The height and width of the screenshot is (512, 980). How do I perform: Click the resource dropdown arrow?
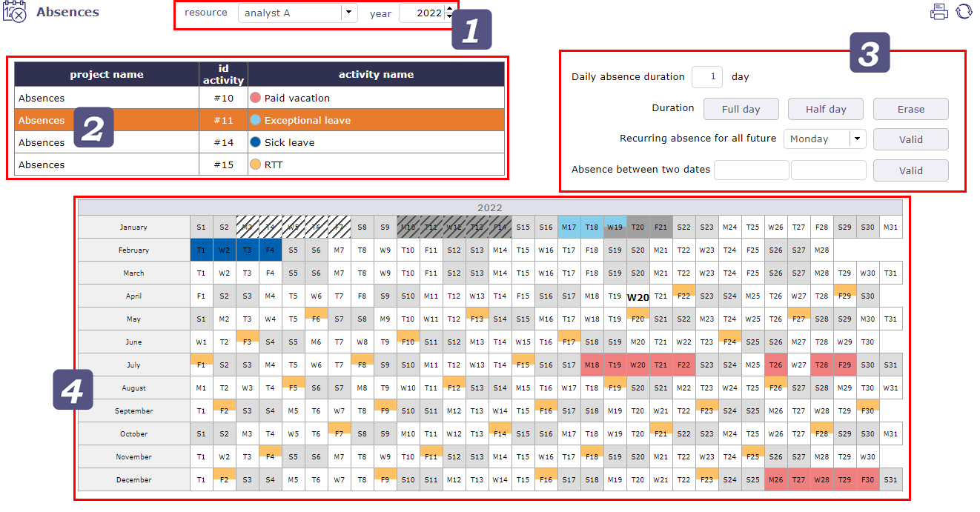click(347, 13)
